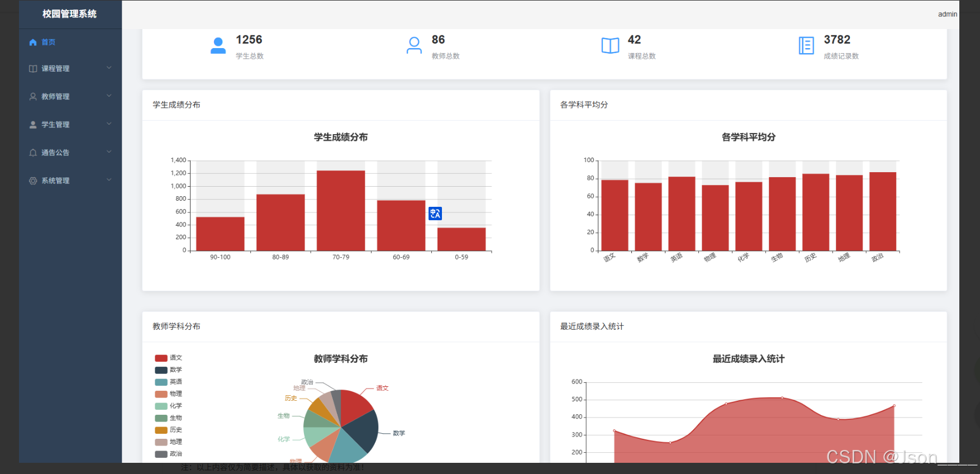Image resolution: width=980 pixels, height=474 pixels.
Task: Click the 语文 average score bar
Action: 615,215
